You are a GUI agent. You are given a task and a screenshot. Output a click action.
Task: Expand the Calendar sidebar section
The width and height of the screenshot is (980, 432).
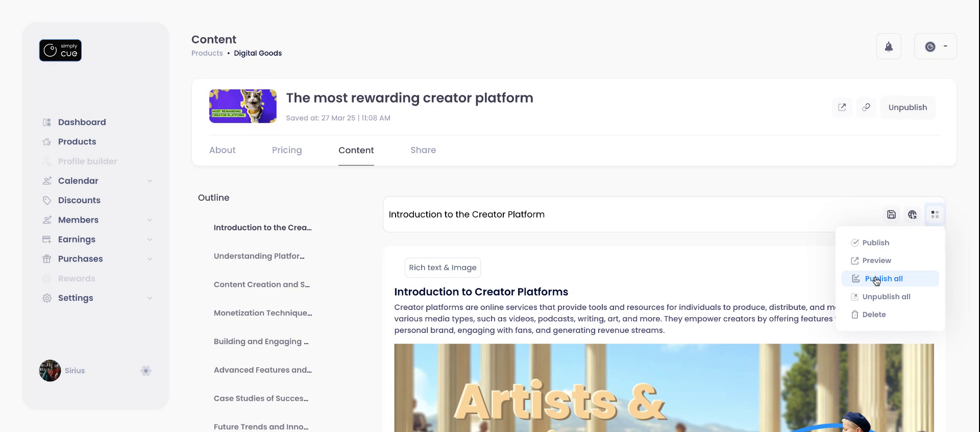coord(150,181)
